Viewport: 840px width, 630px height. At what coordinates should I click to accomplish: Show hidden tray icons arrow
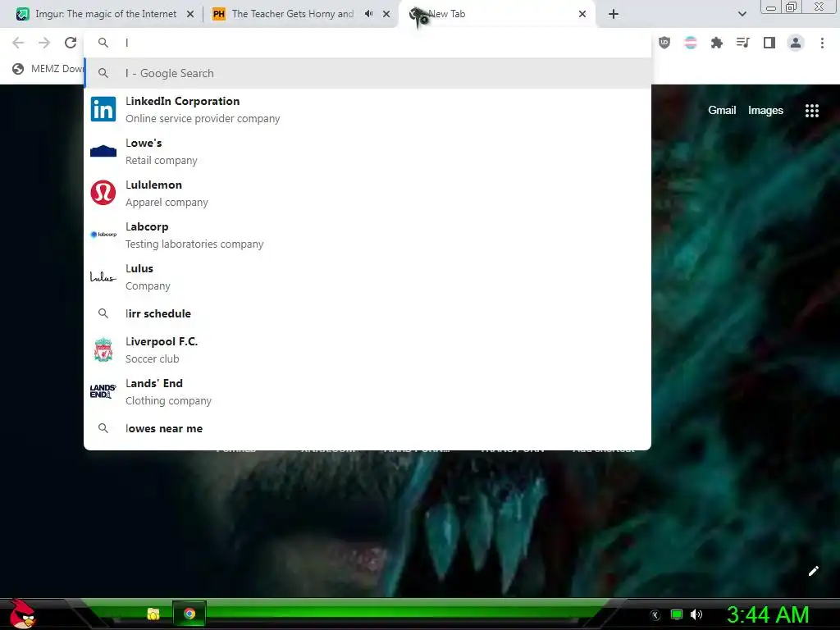[655, 615]
